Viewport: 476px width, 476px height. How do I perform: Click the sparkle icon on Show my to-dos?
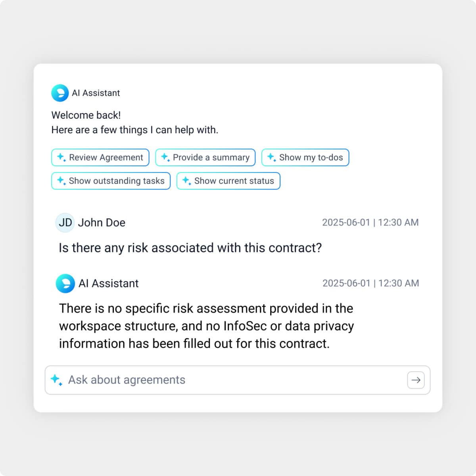pos(271,157)
